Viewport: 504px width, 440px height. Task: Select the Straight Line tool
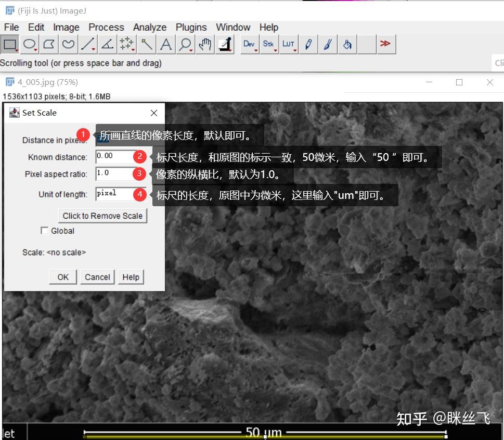click(88, 44)
